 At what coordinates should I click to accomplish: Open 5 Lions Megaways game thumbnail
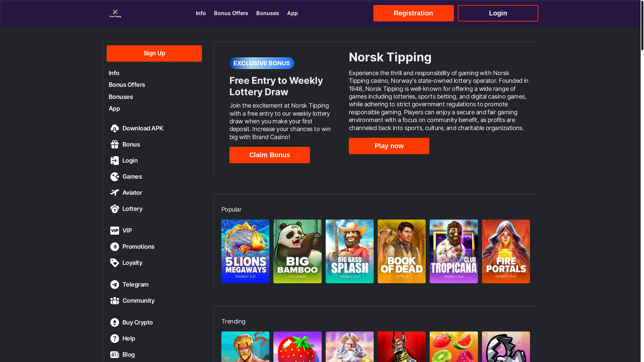click(x=245, y=251)
